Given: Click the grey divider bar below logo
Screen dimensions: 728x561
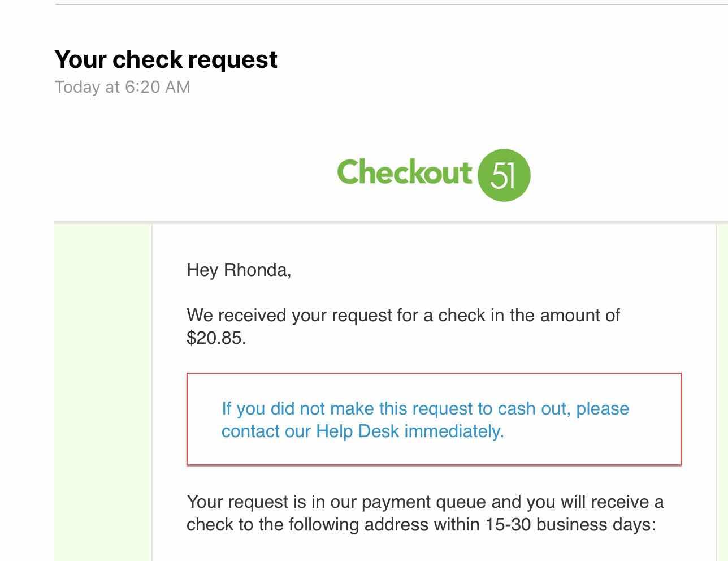Looking at the screenshot, I should [390, 222].
